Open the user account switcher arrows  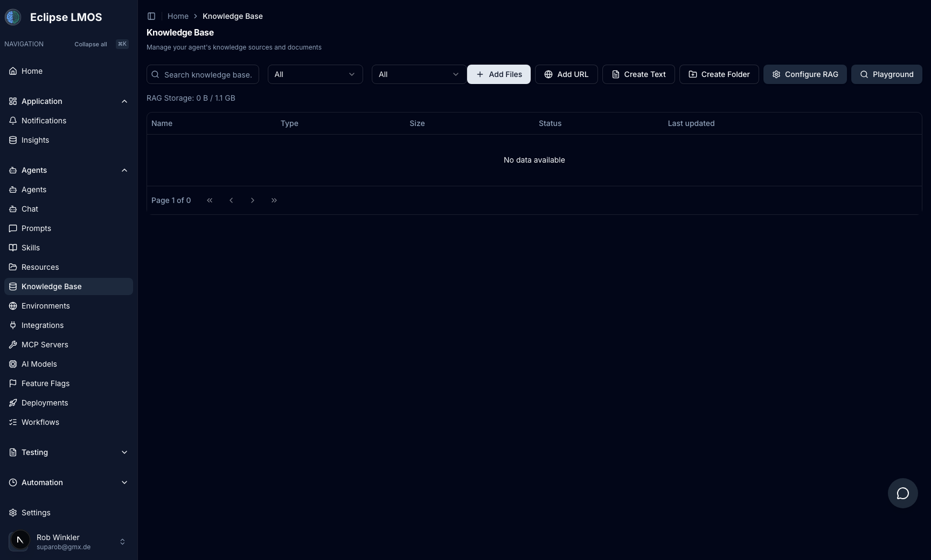click(x=122, y=542)
